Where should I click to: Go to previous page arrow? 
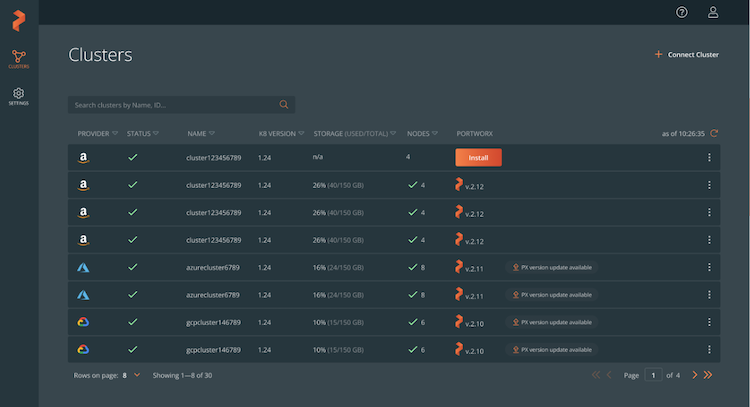609,375
